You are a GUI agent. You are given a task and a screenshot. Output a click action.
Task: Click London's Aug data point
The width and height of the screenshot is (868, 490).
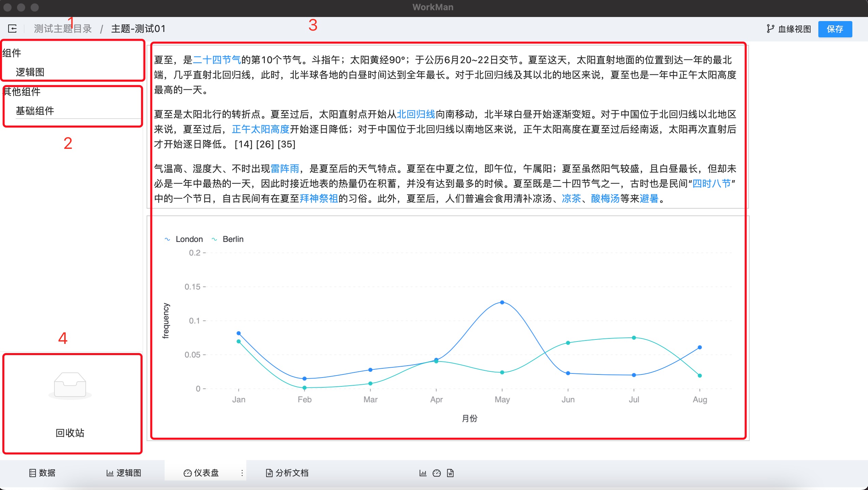click(700, 347)
